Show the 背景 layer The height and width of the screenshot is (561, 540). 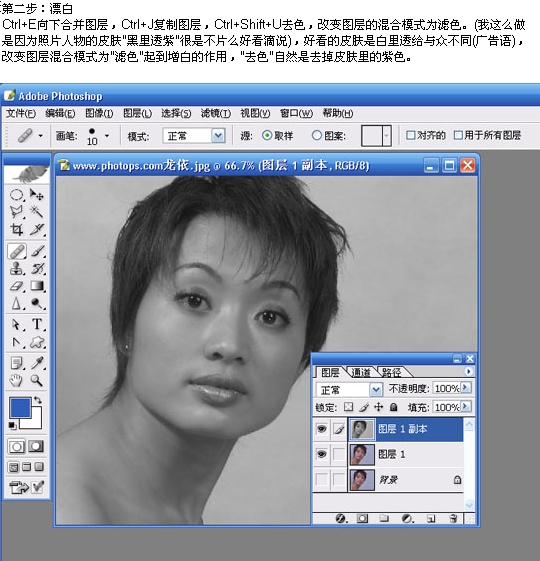[x=321, y=479]
